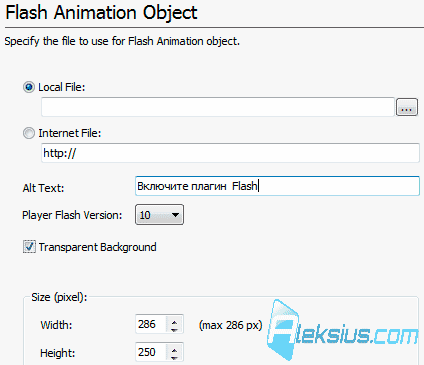Decrease Height with the down arrow
424x365 pixels.
click(x=174, y=357)
